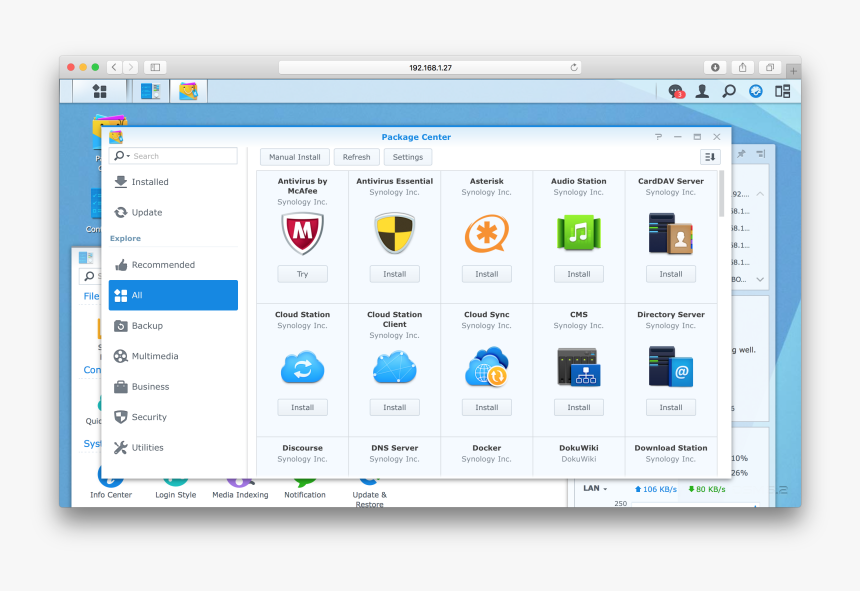Image resolution: width=860 pixels, height=591 pixels.
Task: Click the Safari share icon
Action: [742, 67]
